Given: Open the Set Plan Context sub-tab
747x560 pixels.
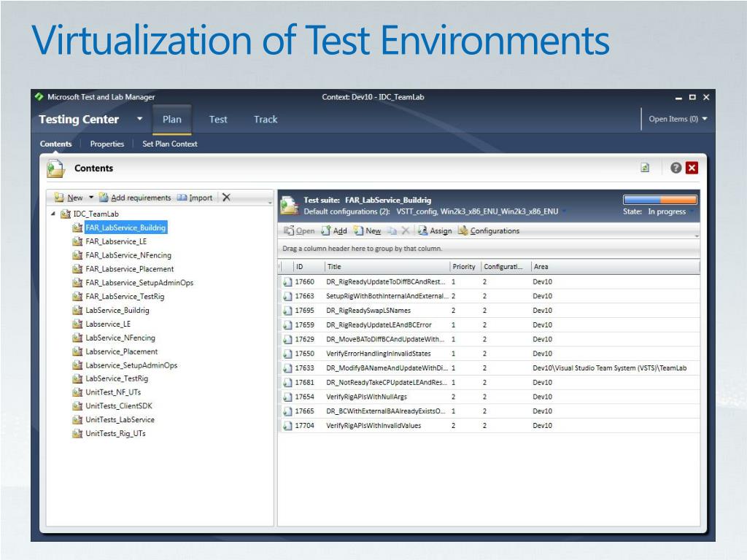Looking at the screenshot, I should [169, 144].
